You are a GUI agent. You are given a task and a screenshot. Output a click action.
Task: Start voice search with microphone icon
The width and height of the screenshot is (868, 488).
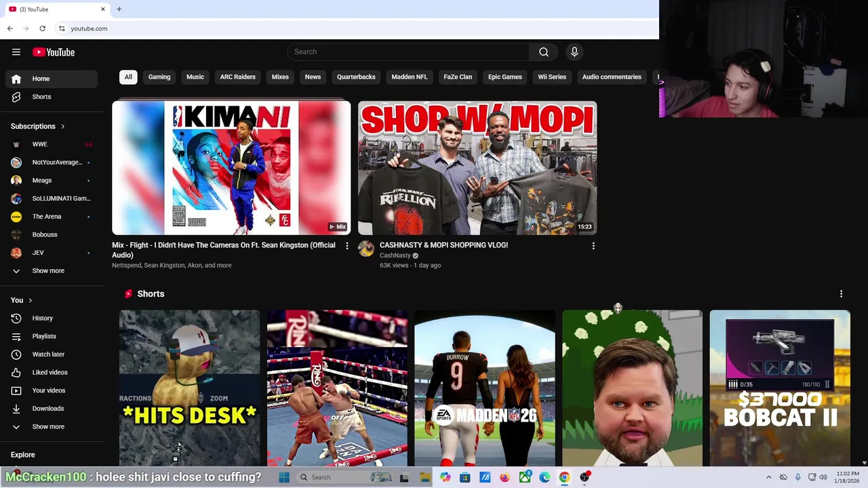574,52
